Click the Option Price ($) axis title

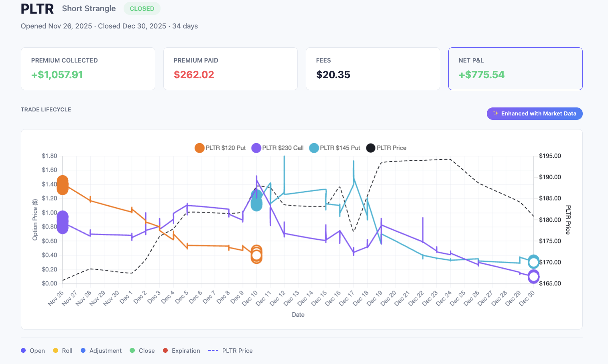tap(35, 220)
